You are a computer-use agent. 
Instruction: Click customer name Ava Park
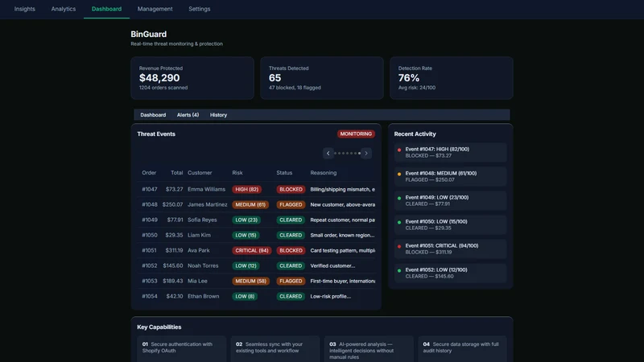[198, 250]
